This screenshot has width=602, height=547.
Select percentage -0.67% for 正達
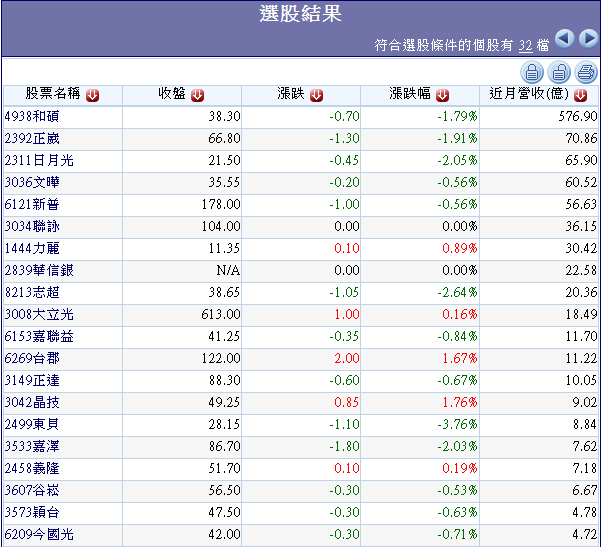[x=457, y=380]
